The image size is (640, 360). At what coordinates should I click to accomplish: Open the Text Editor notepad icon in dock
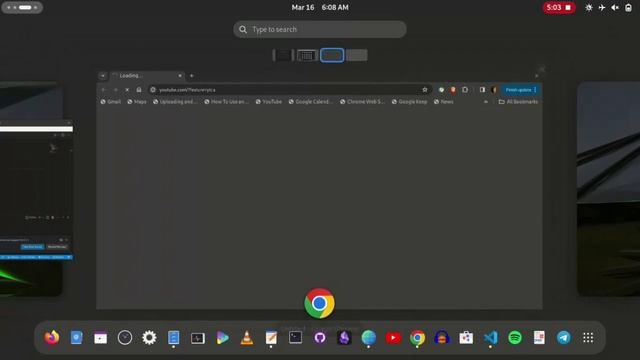click(x=271, y=338)
